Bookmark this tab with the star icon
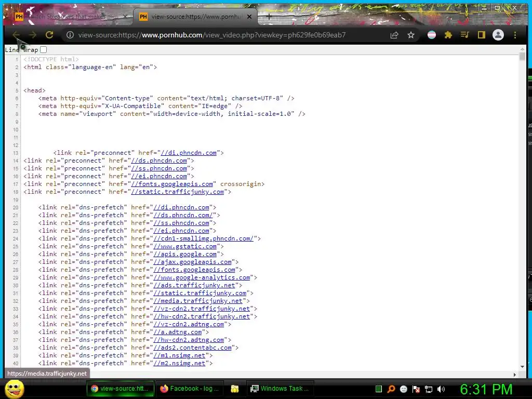 (x=411, y=35)
